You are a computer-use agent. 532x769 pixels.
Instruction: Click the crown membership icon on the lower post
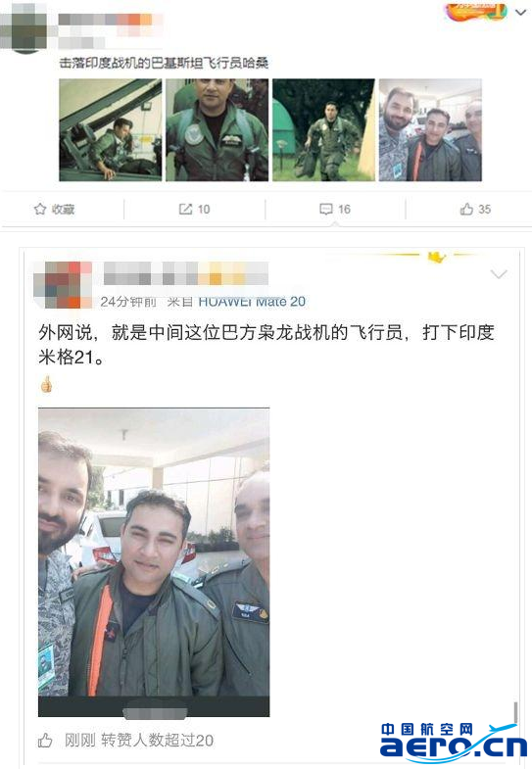(x=436, y=257)
